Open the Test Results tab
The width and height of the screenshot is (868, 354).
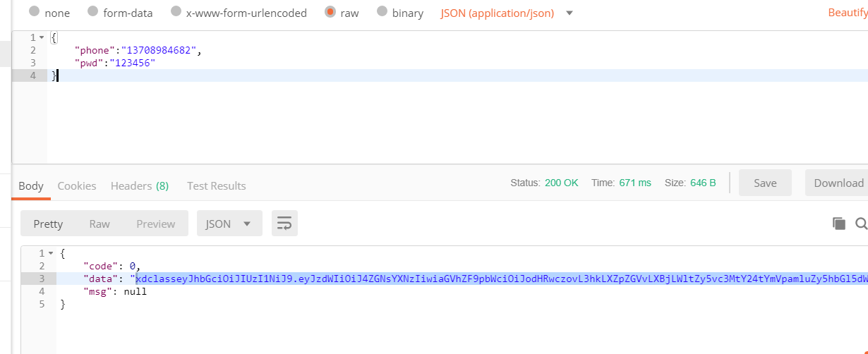point(217,185)
